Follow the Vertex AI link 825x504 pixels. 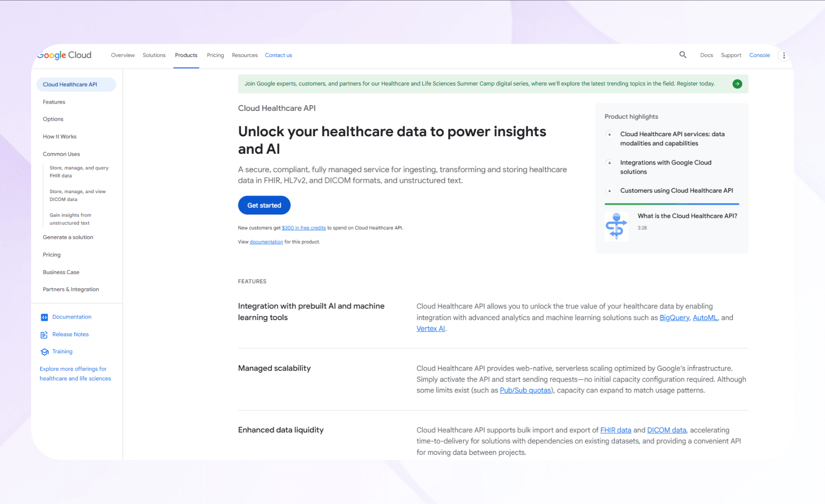tap(430, 329)
